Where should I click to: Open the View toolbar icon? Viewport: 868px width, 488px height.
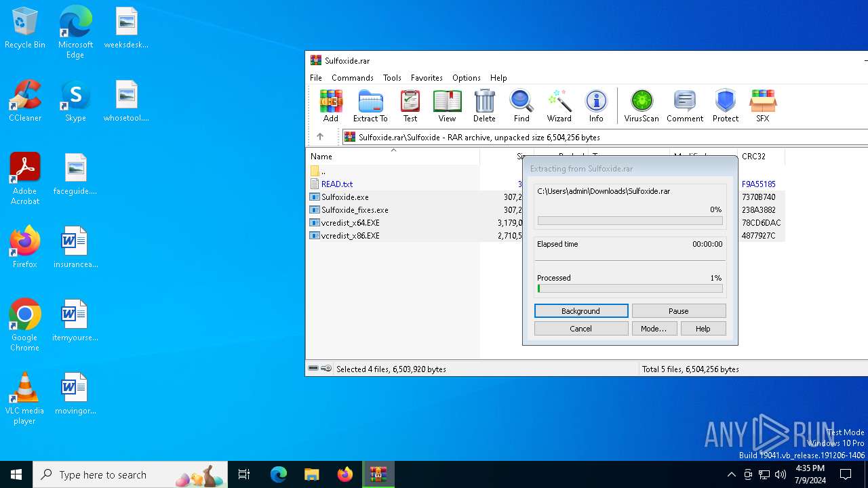[x=447, y=106]
